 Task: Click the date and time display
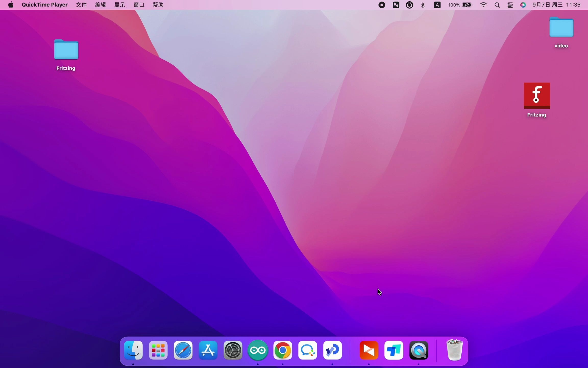tap(556, 5)
